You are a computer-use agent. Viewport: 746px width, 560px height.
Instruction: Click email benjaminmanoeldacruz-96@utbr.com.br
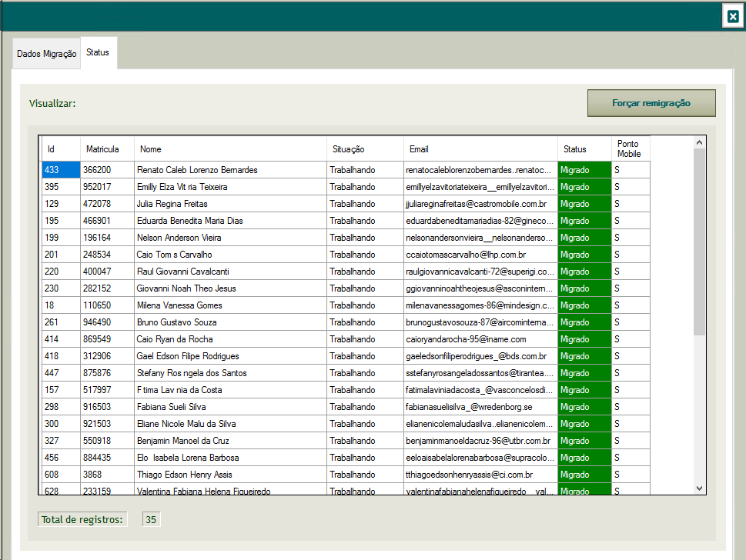480,441
